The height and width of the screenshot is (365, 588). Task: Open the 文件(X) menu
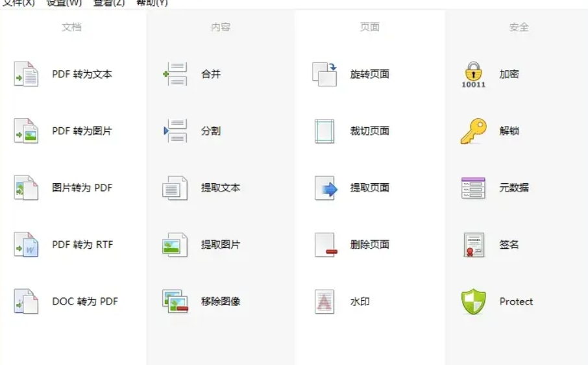point(18,3)
